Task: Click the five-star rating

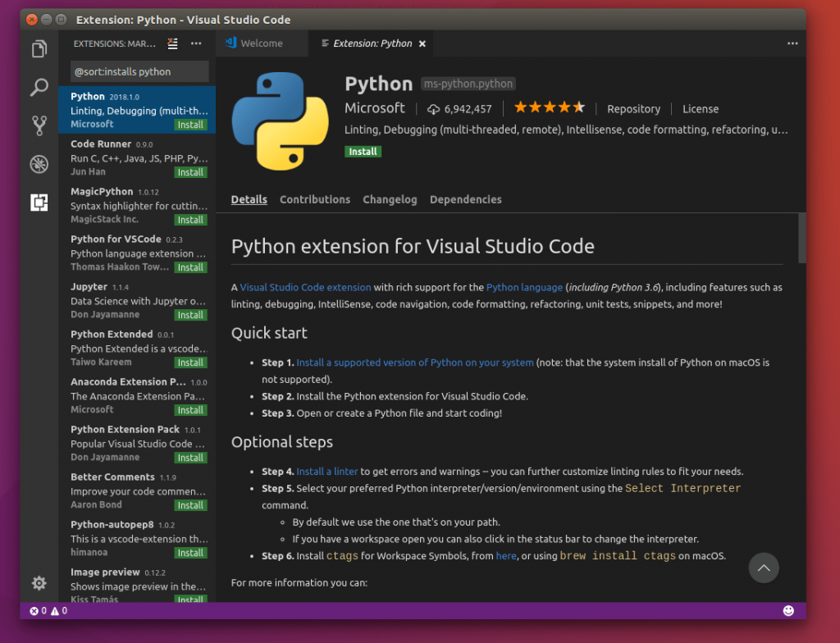Action: coord(549,107)
